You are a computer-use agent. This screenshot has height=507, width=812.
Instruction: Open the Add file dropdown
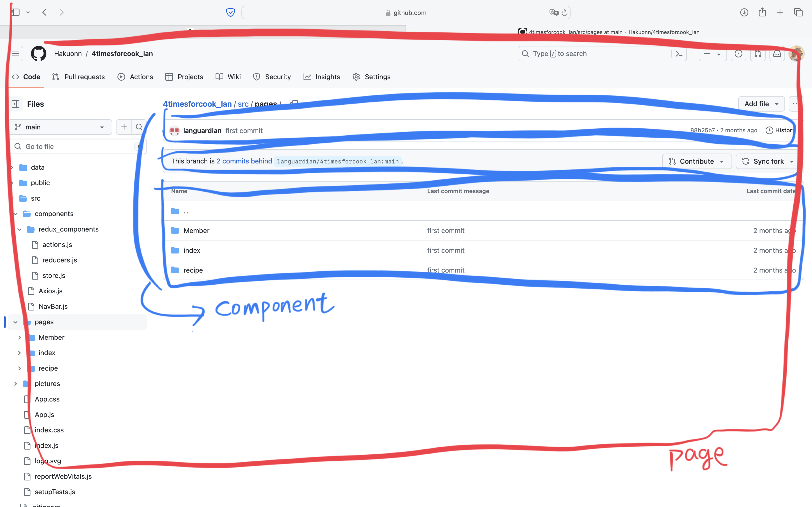pos(761,104)
